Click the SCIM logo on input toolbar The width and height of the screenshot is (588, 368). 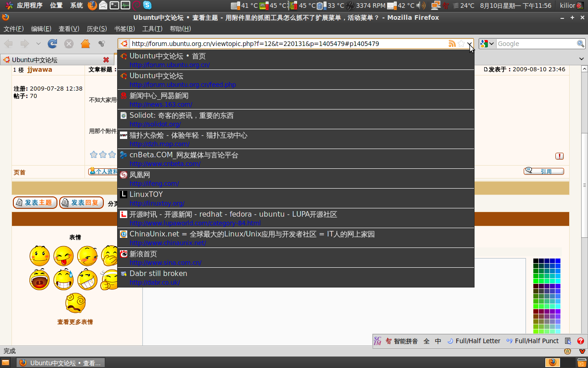[x=378, y=341]
